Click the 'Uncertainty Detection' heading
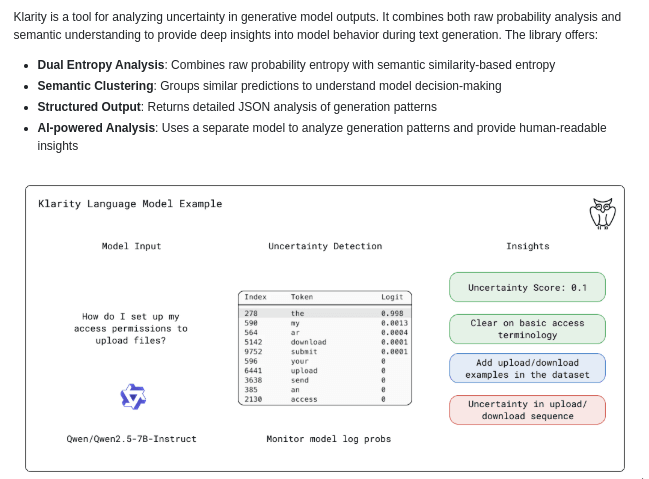Viewport: 649px width, 479px height. point(325,246)
